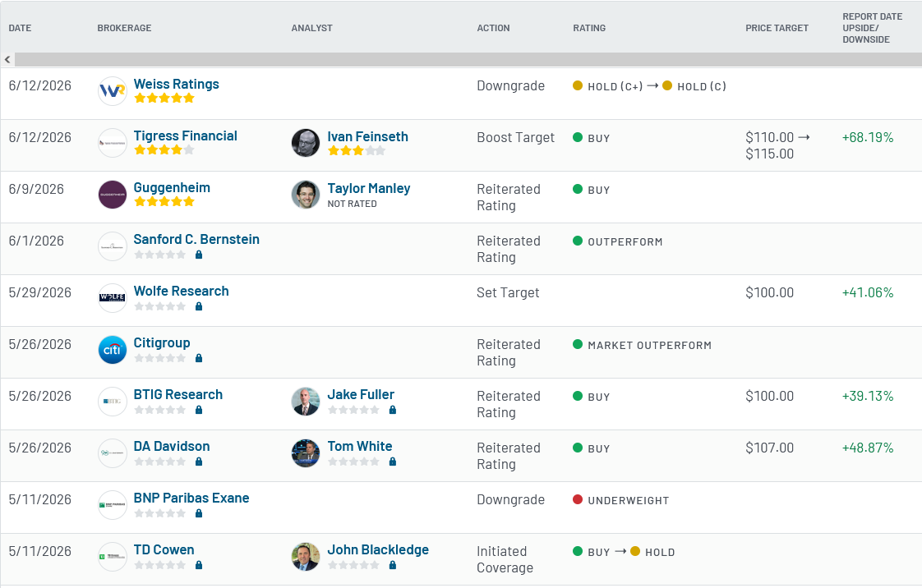Click Ivan Feinseth's profile photo
922x588 pixels.
pos(306,143)
